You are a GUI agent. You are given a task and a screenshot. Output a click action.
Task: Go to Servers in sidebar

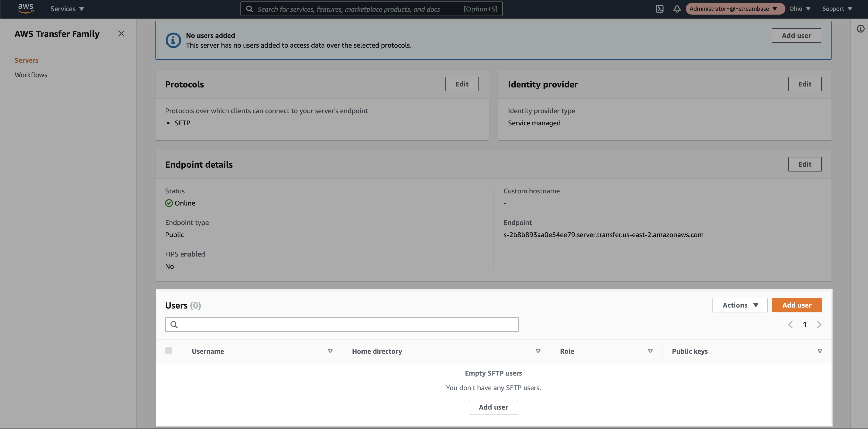(x=26, y=60)
